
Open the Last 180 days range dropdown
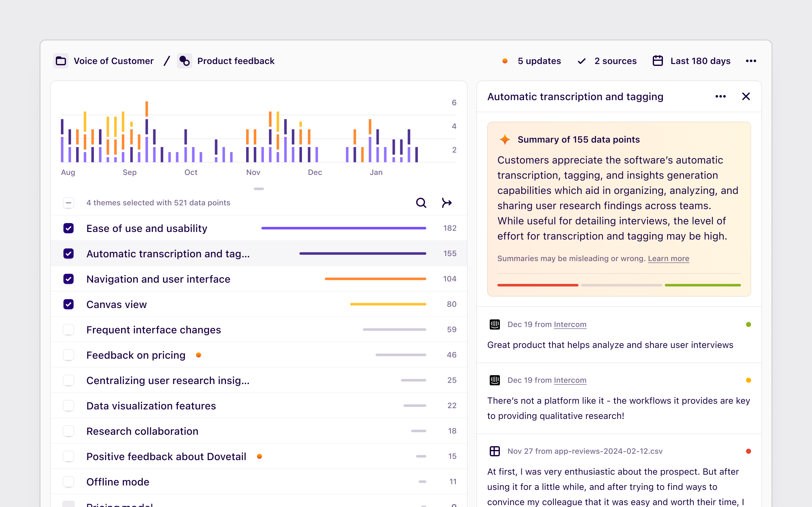[x=700, y=61]
